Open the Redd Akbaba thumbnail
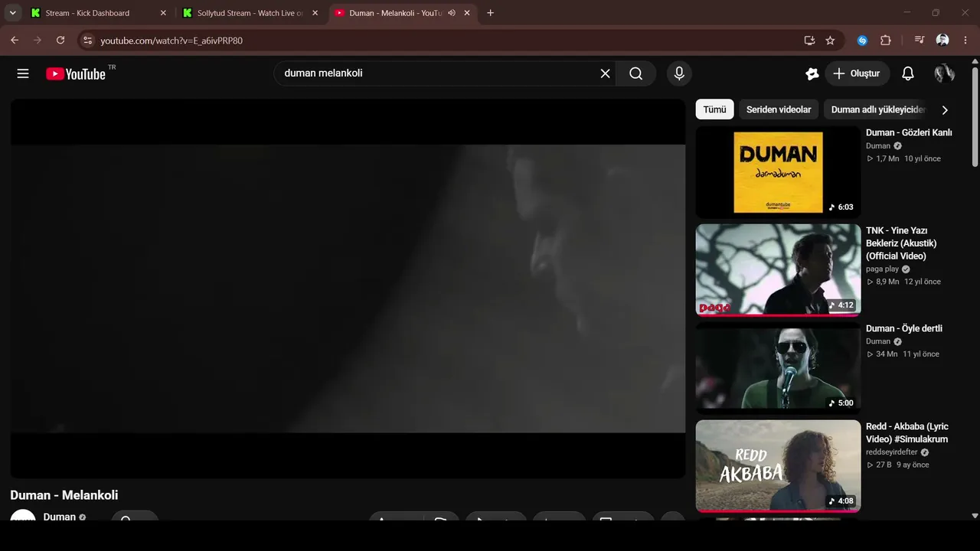Image resolution: width=980 pixels, height=551 pixels. (778, 466)
